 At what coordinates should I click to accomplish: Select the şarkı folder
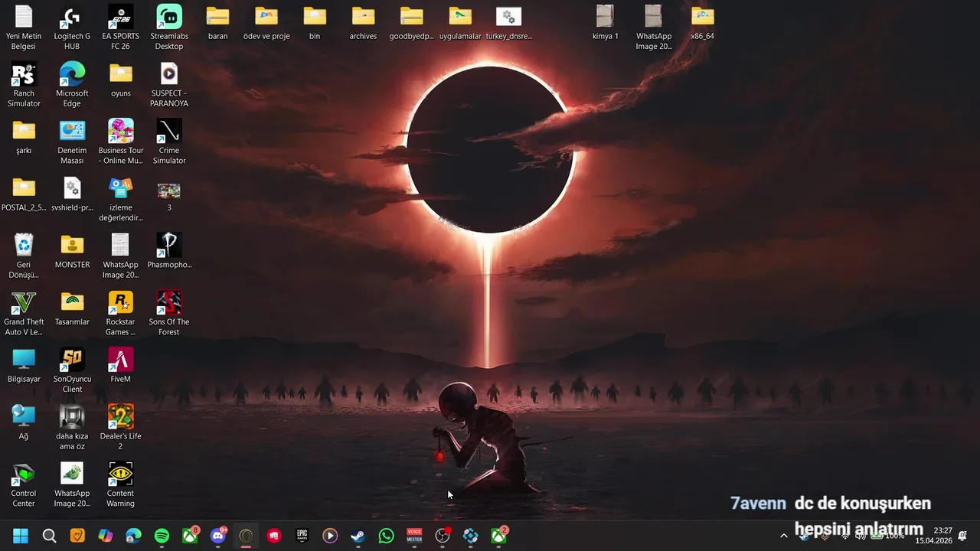24,137
